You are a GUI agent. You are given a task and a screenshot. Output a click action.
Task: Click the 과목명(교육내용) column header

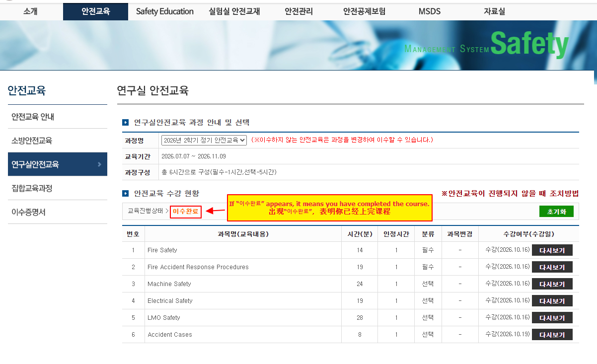click(x=243, y=234)
